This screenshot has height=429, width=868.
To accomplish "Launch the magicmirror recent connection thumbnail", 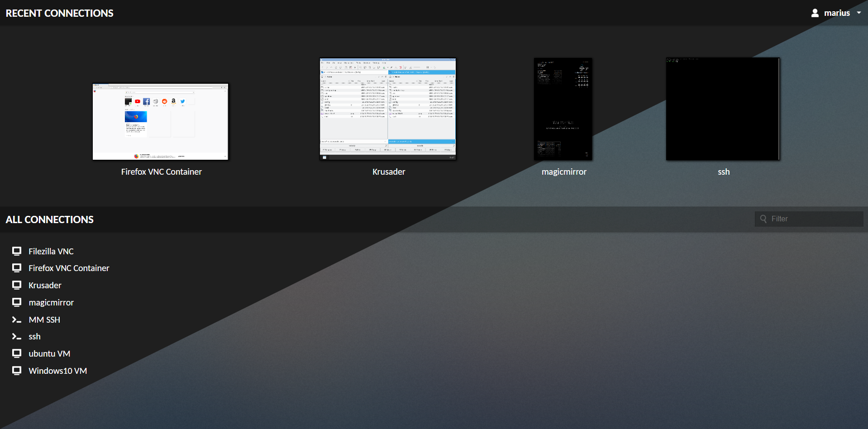I will pos(563,109).
